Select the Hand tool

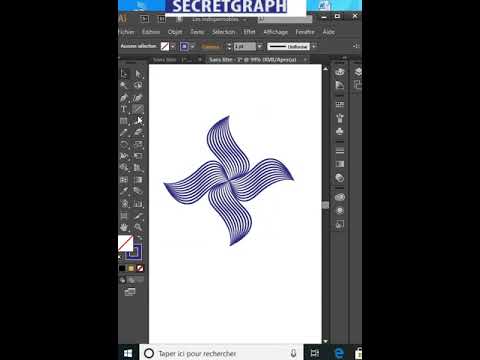point(124,227)
